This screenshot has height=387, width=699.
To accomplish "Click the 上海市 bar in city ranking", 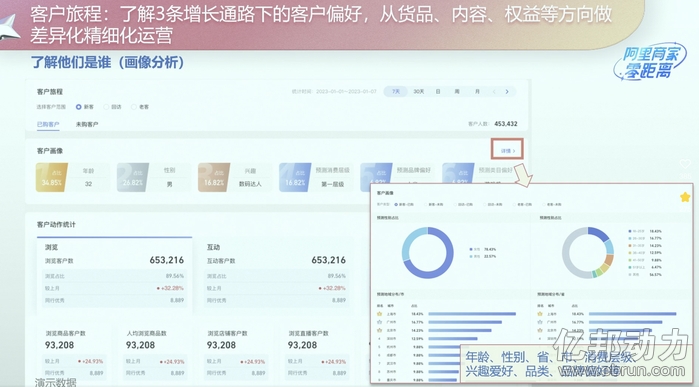I will [472, 314].
